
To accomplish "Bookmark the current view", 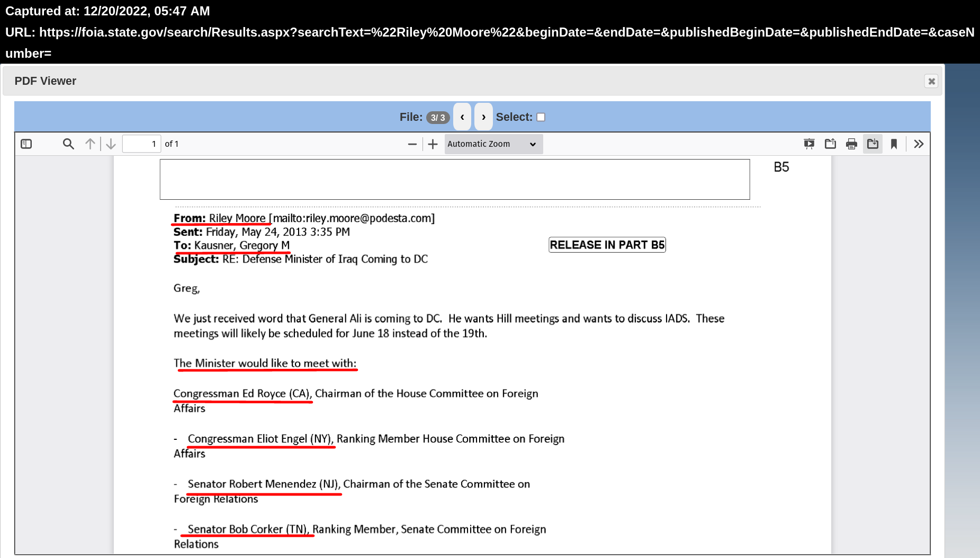I will tap(894, 144).
